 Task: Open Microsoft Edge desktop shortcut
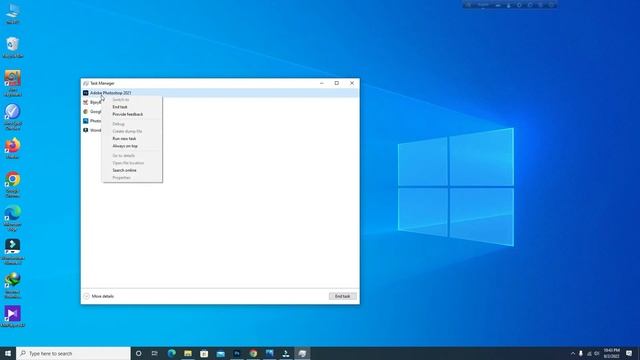click(x=13, y=218)
